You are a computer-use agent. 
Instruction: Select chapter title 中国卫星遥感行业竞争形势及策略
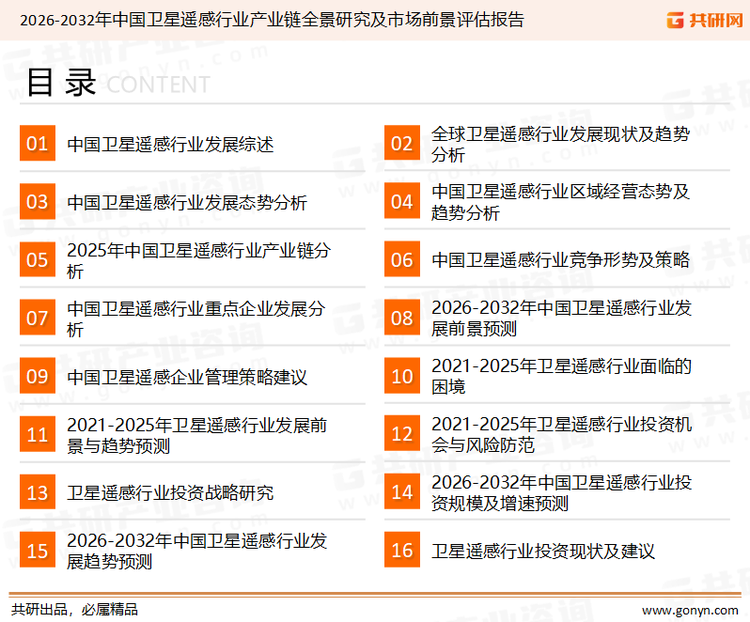pos(561,260)
